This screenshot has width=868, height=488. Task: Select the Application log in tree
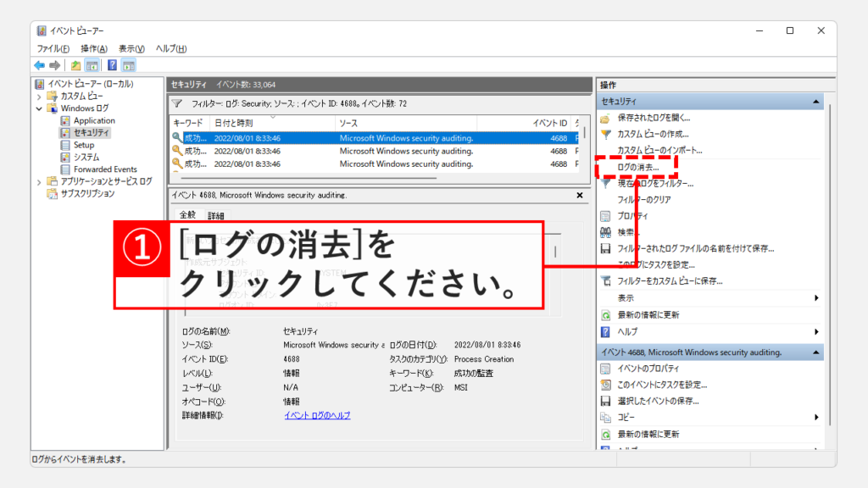(x=94, y=120)
